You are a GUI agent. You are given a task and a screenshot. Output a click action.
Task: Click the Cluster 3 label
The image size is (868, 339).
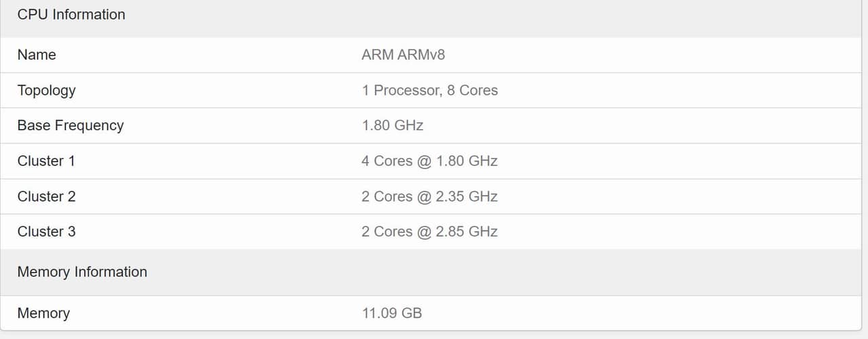[x=46, y=231]
